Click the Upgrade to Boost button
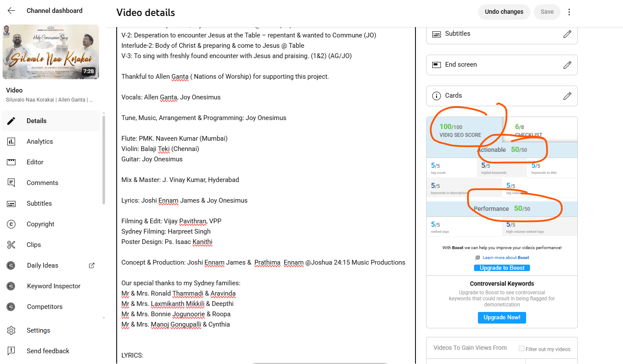Image resolution: width=623 pixels, height=364 pixels. tap(502, 268)
